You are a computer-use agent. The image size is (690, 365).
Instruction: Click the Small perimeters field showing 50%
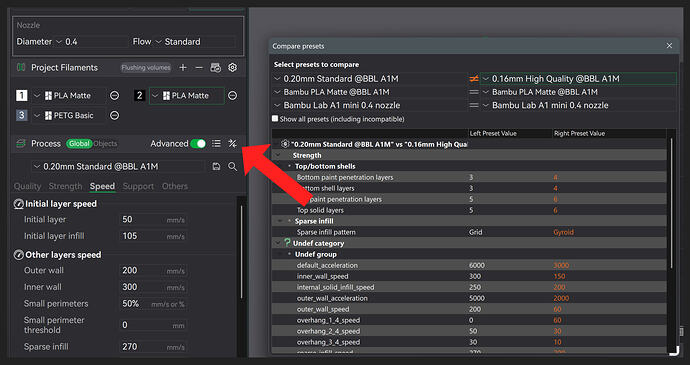click(x=153, y=304)
